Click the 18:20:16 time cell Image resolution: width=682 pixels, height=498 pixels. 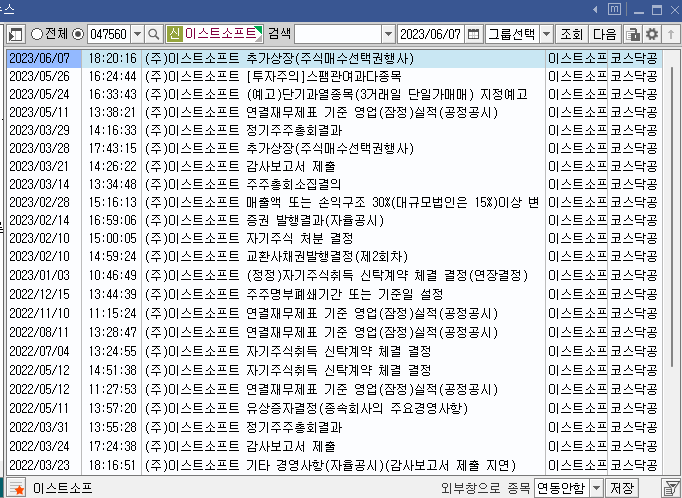pos(112,58)
